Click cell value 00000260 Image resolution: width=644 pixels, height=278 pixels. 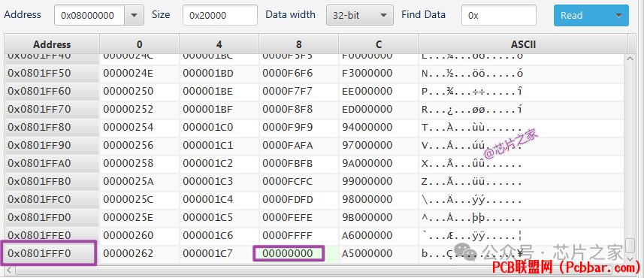tap(128, 236)
